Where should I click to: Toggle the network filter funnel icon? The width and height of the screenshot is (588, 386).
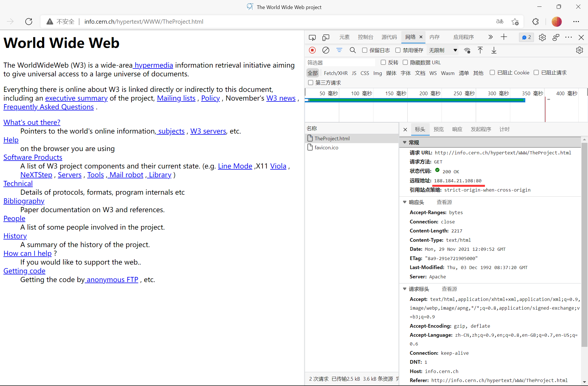point(339,50)
